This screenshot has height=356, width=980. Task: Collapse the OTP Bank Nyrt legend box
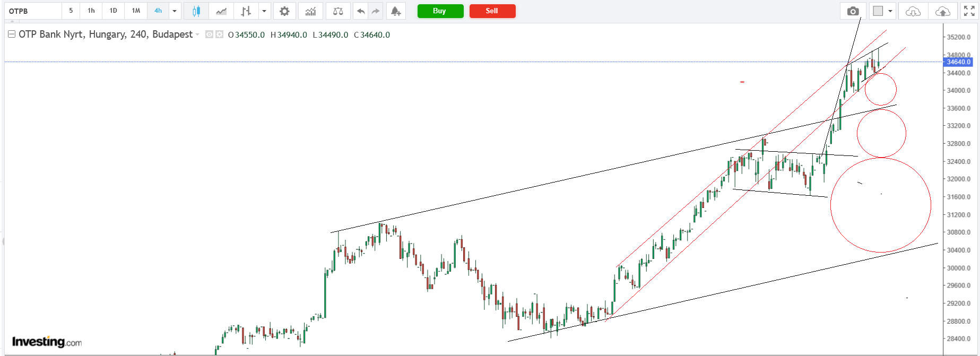tap(11, 34)
